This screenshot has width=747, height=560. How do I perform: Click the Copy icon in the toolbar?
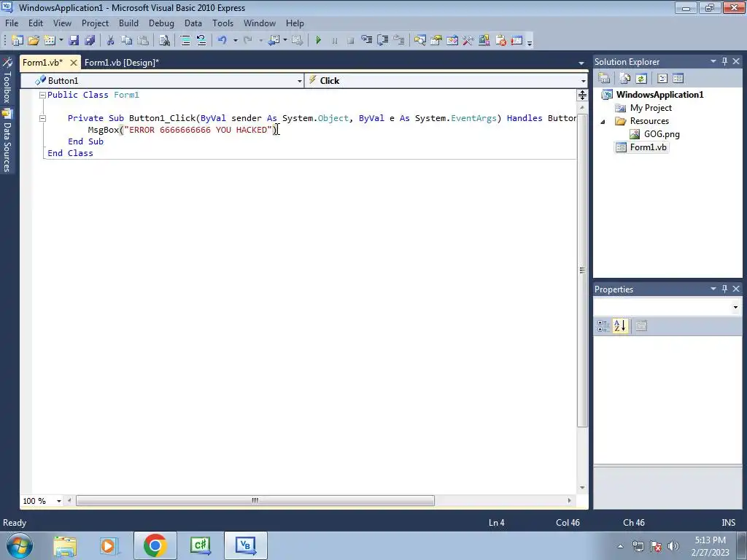(126, 41)
